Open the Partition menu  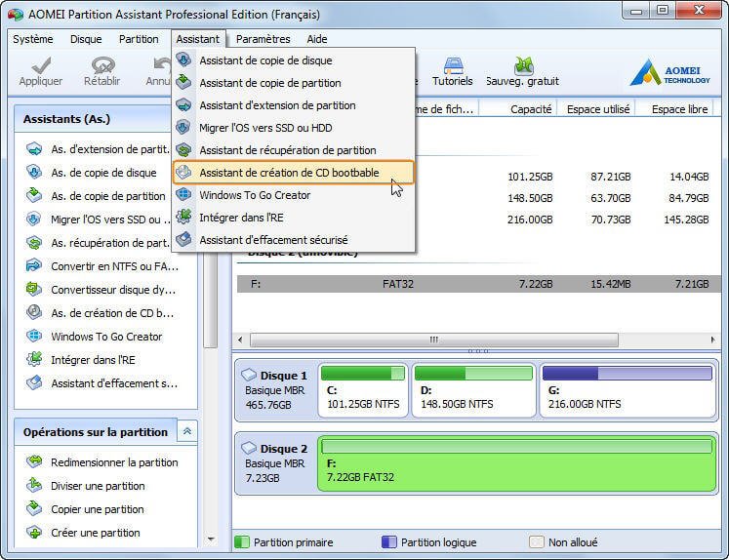click(139, 39)
